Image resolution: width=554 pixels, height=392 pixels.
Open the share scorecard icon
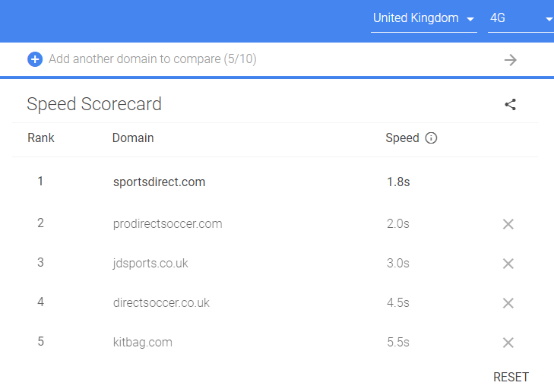pyautogui.click(x=510, y=105)
